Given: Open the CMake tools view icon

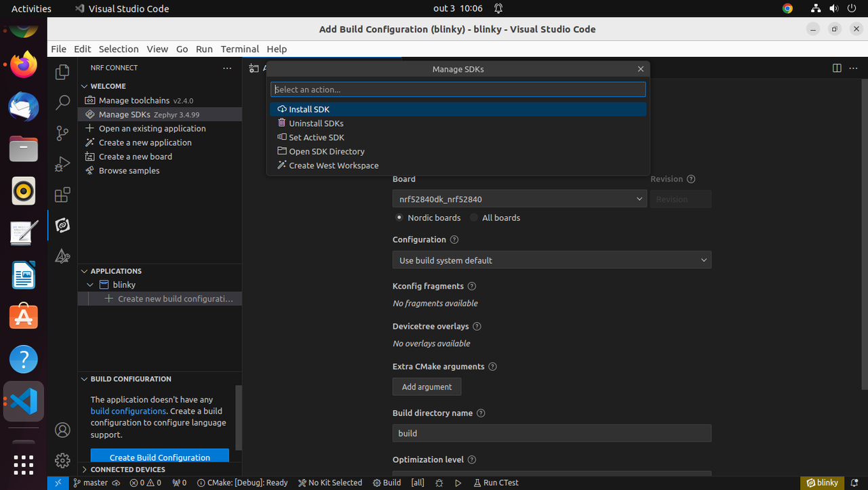Looking at the screenshot, I should [x=62, y=256].
